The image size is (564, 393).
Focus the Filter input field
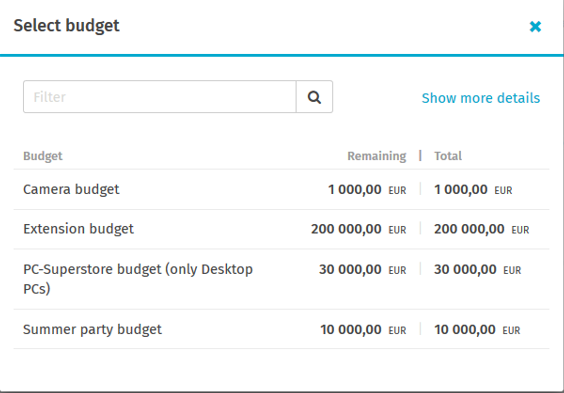[x=160, y=97]
